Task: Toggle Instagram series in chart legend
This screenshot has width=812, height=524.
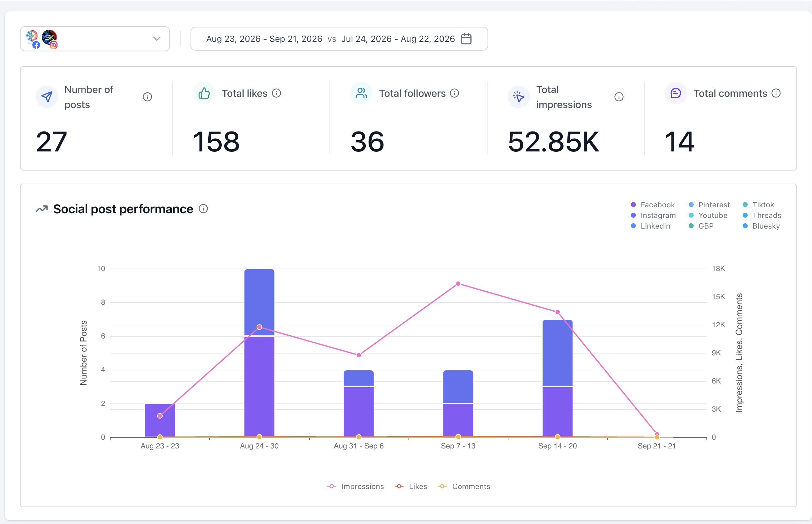Action: click(653, 215)
